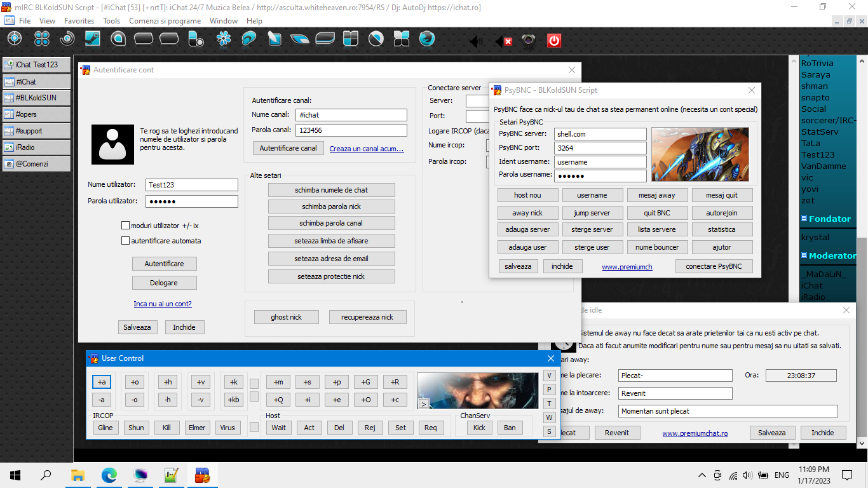Click the red power button icon

tap(554, 41)
